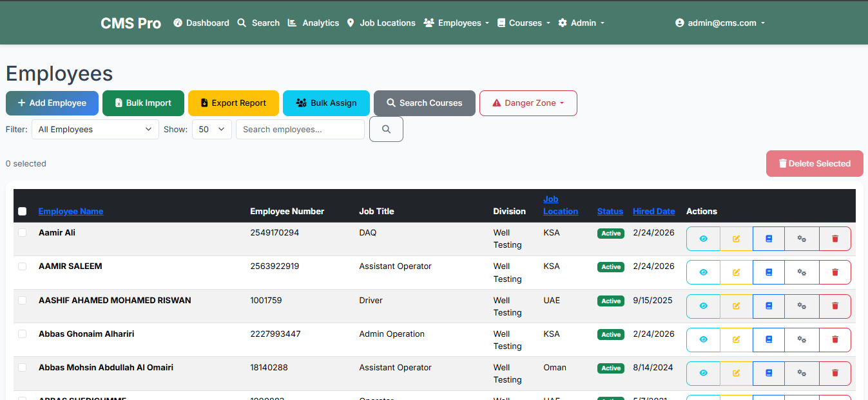The width and height of the screenshot is (868, 400).
Task: Sort by the Hired Date column header
Action: (x=654, y=211)
